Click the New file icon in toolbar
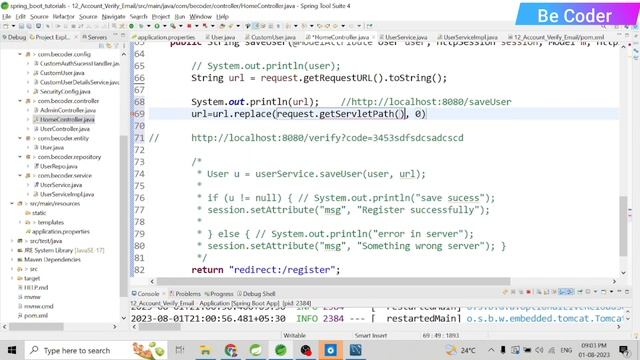The height and width of the screenshot is (360, 640). 6,26
